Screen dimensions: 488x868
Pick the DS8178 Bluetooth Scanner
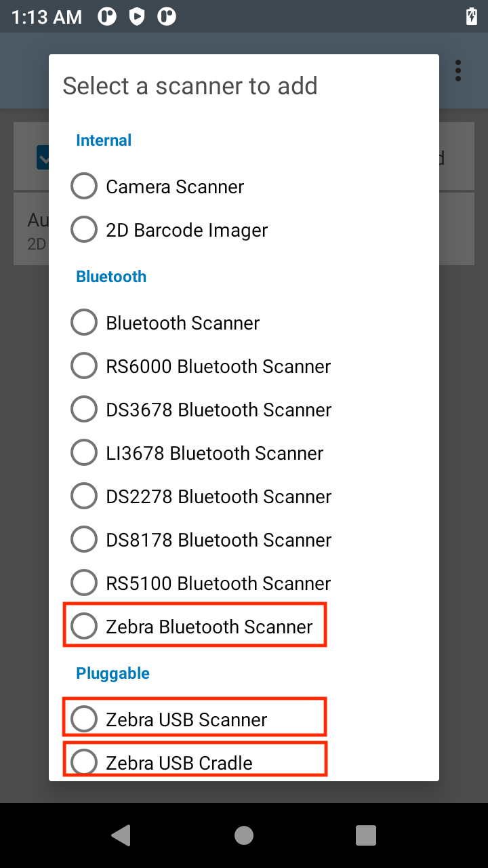[x=84, y=540]
